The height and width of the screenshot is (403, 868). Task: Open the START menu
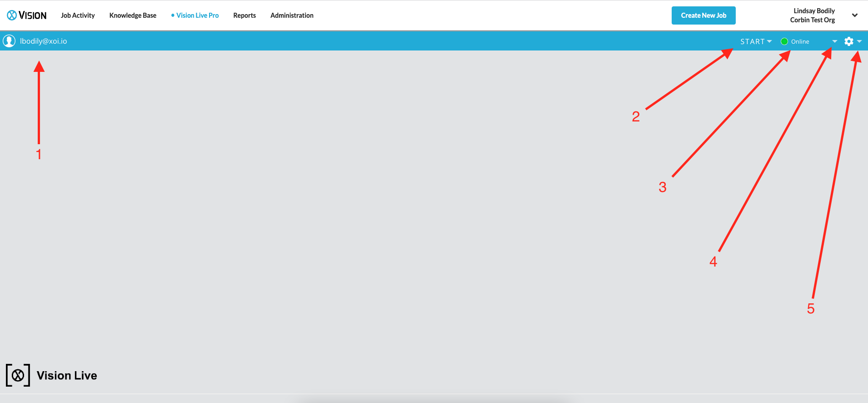[752, 41]
